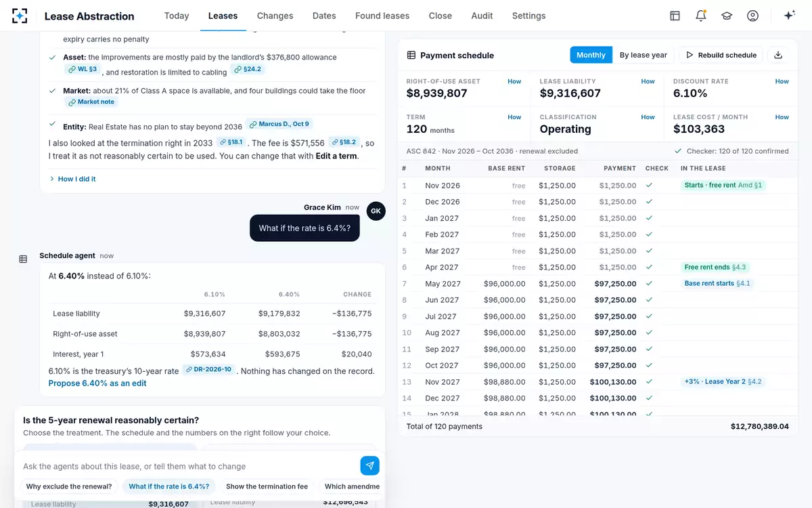Click How next to Lease liability
The image size is (812, 508).
648,81
